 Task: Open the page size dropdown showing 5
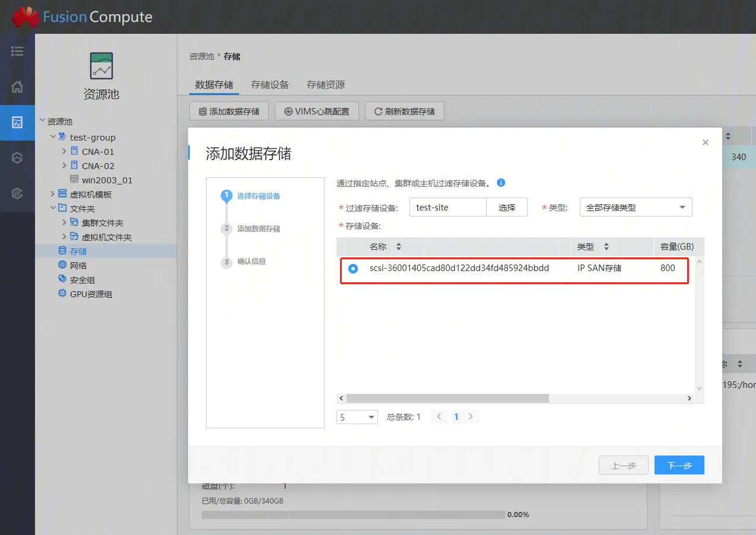pos(357,417)
